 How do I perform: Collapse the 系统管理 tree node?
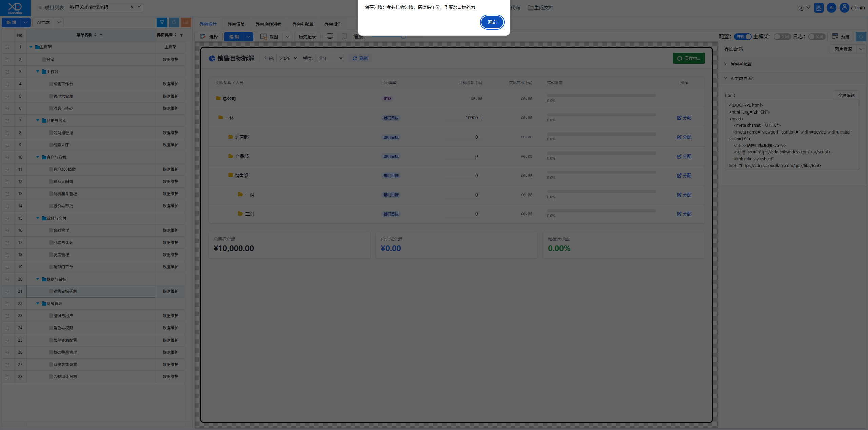click(38, 303)
